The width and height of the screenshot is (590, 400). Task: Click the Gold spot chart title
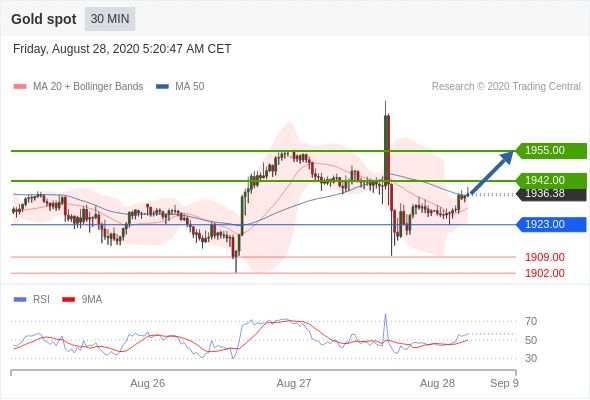click(x=44, y=19)
